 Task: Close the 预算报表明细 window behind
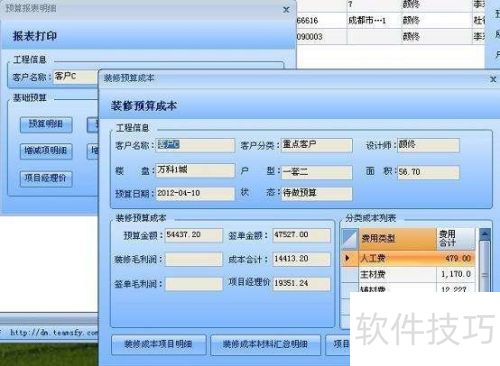[x=286, y=10]
